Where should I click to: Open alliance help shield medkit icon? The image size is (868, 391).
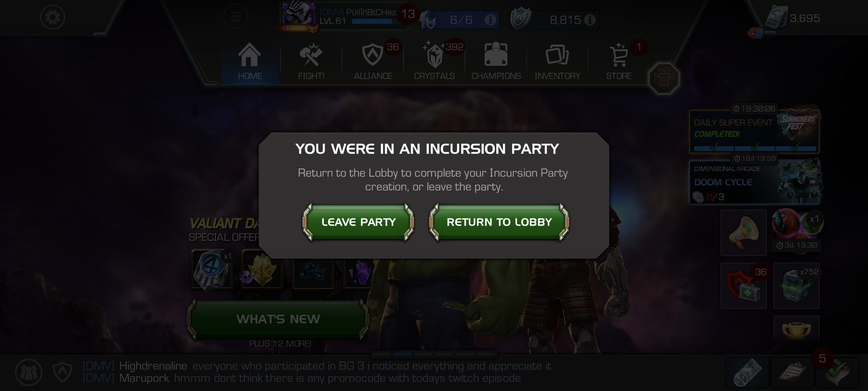pos(744,286)
